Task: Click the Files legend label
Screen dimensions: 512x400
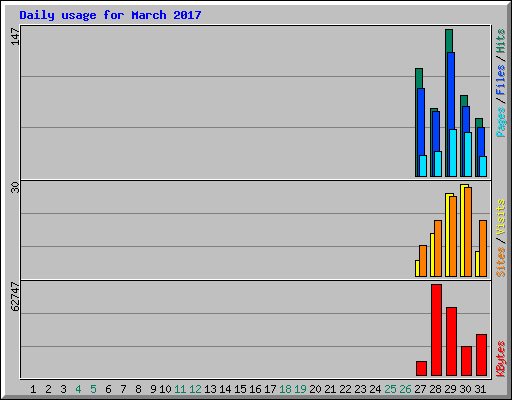Action: click(501, 79)
